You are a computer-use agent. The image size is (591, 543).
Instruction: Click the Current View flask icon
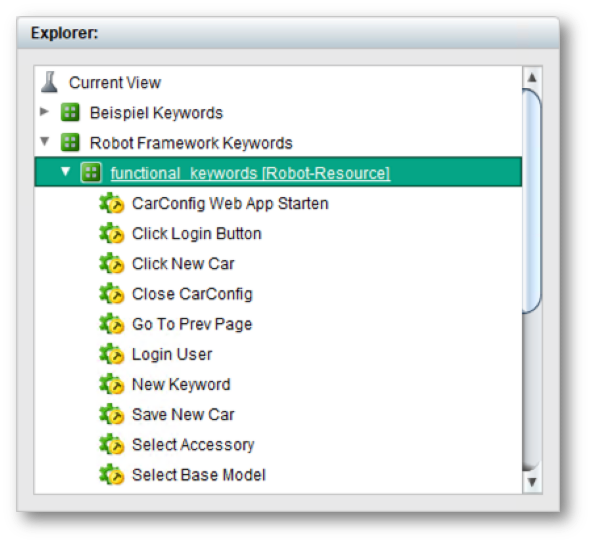point(49,82)
